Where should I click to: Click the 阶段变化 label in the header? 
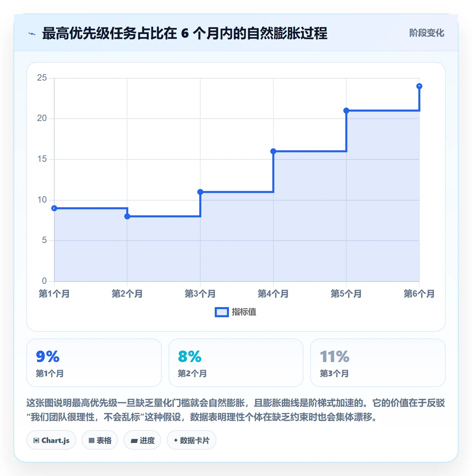click(426, 33)
